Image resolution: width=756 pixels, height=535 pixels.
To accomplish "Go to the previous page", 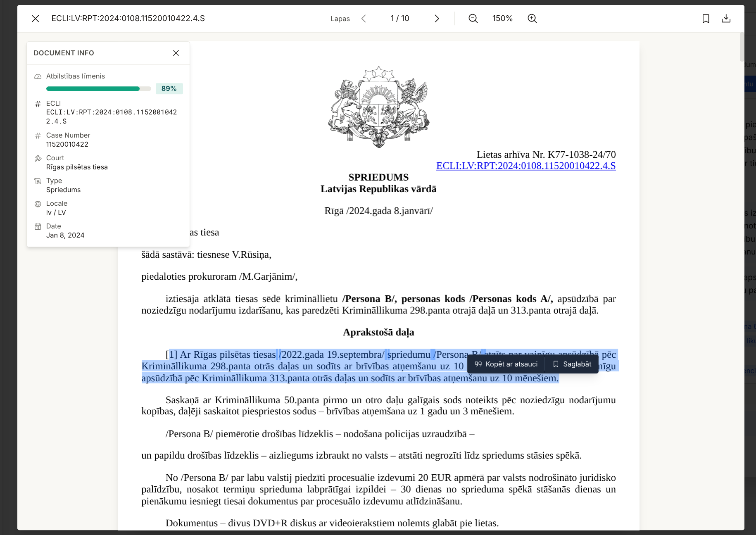I will pos(363,18).
